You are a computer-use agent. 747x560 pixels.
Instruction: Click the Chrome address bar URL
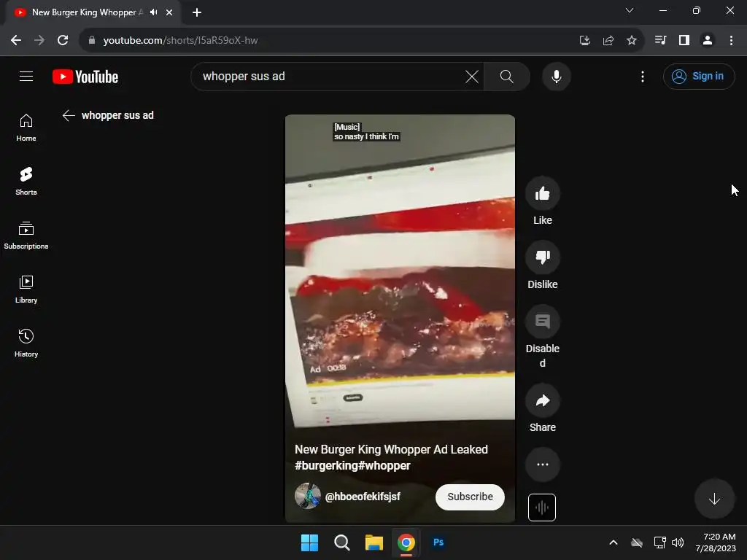pos(181,41)
